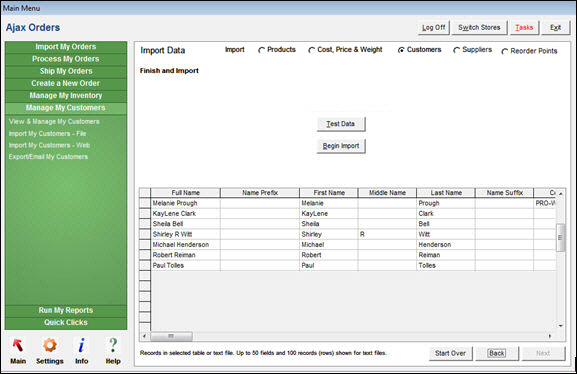Open the Quick Clicks menu
The height and width of the screenshot is (374, 577).
coord(66,322)
